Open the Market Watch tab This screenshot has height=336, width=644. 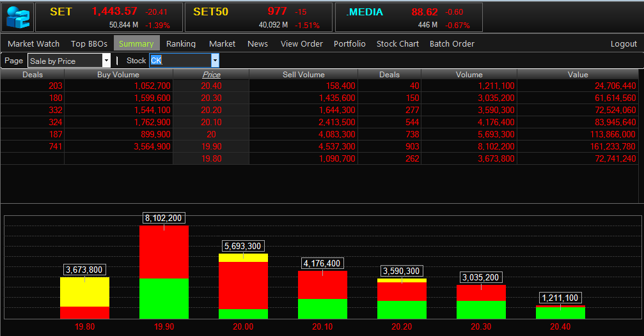33,43
